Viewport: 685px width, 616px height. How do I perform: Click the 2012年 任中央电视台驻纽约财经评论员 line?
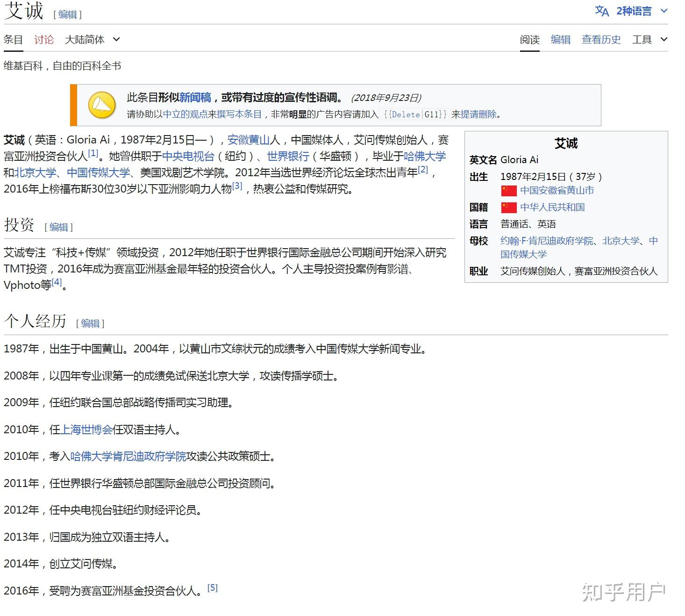[x=103, y=510]
